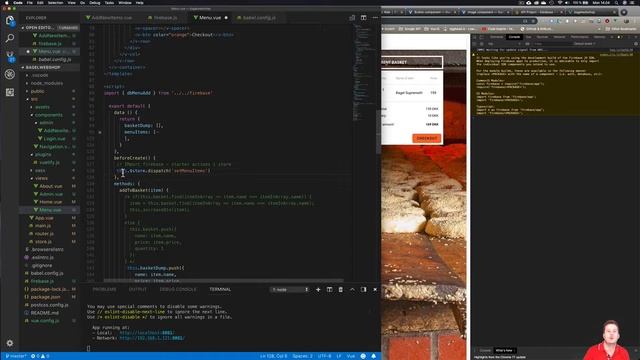Collapse the components folder
The image size is (640, 360).
pos(48,115)
